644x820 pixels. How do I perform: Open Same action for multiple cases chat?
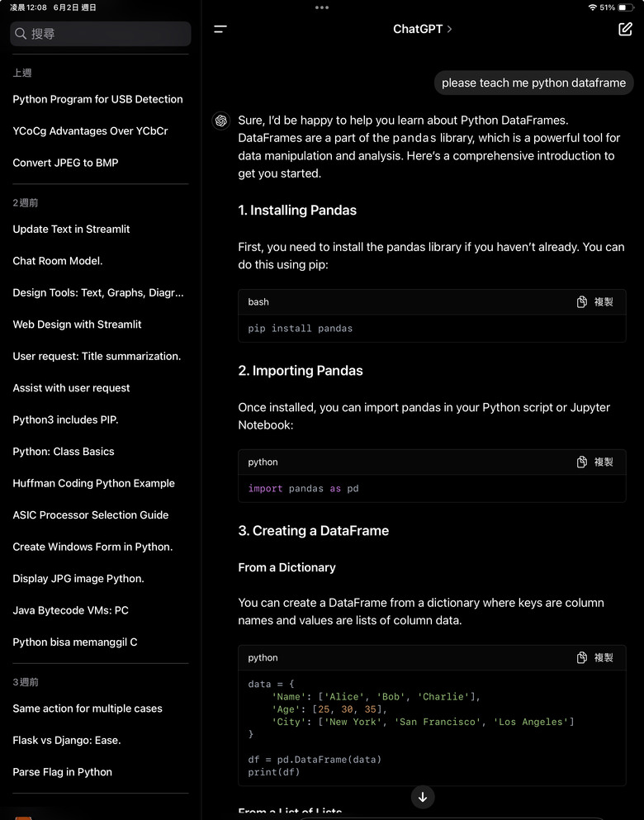point(88,709)
